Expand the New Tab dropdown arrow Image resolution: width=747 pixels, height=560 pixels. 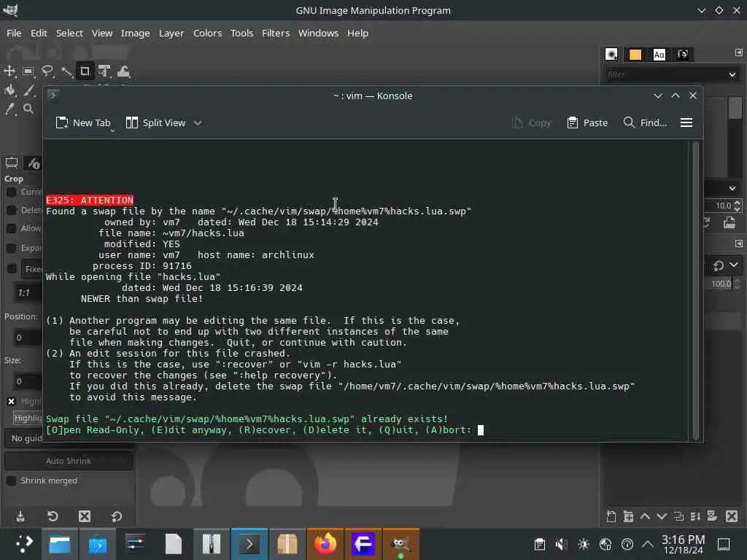pos(113,130)
